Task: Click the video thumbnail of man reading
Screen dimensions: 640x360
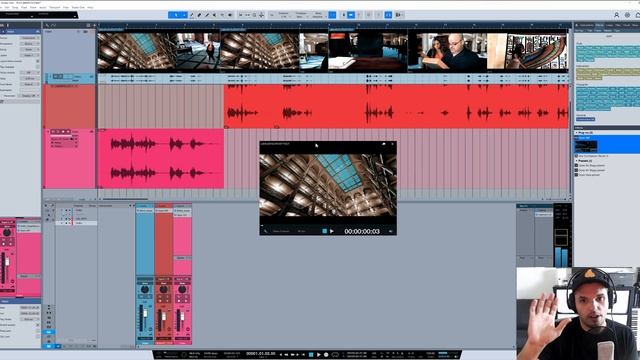Action: 448,51
